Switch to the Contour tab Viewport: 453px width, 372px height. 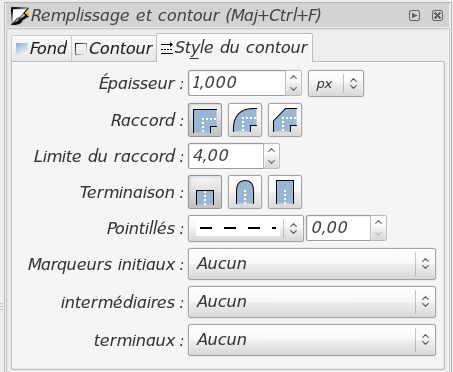114,49
